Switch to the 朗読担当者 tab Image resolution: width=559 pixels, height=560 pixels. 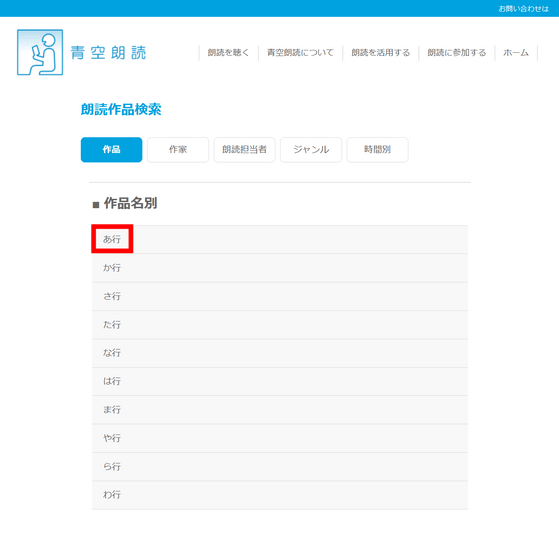[244, 150]
